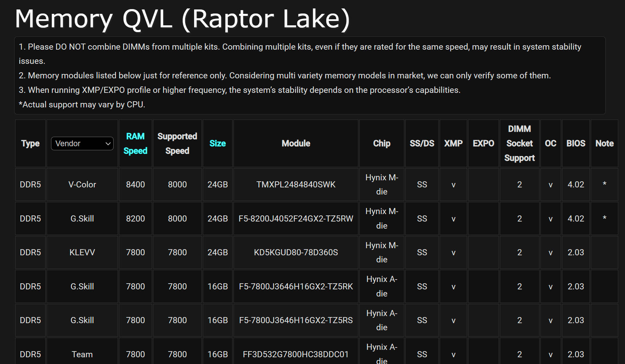The width and height of the screenshot is (625, 364).
Task: Click Hynix M-die chip in KLEVV row
Action: (382, 252)
